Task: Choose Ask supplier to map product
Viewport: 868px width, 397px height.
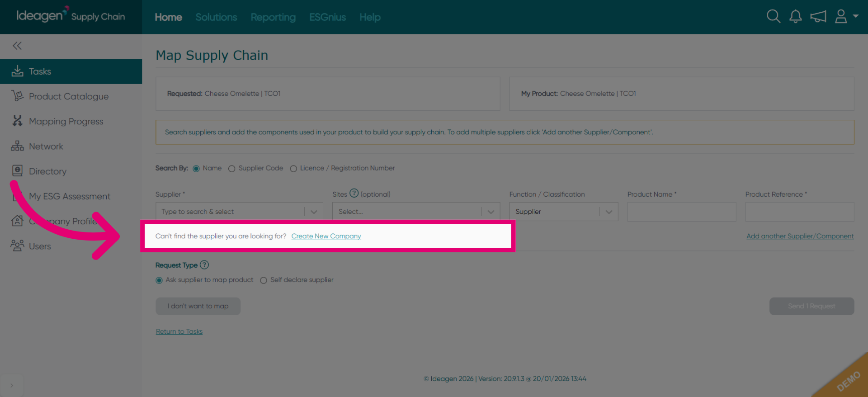Action: click(159, 280)
